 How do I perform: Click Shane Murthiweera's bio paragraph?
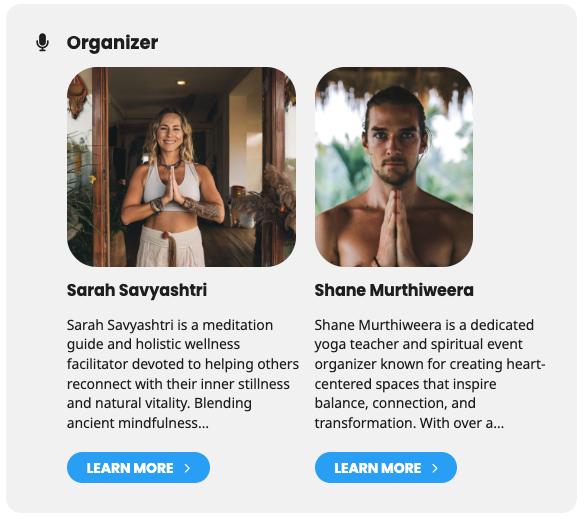430,374
